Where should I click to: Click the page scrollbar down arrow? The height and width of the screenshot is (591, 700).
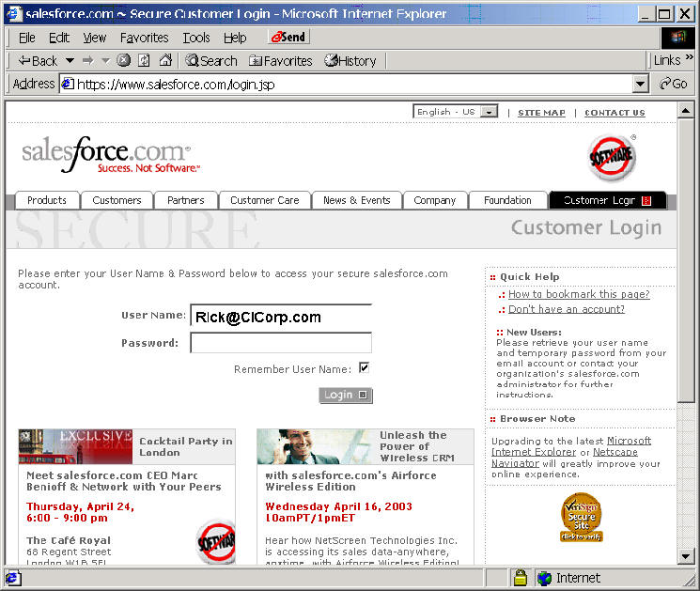[x=686, y=556]
